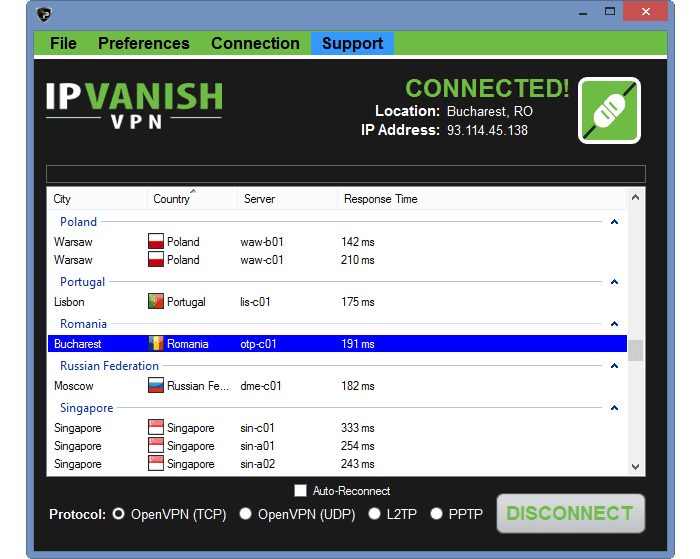Click the Russian flag icon for Moscow

click(x=156, y=385)
